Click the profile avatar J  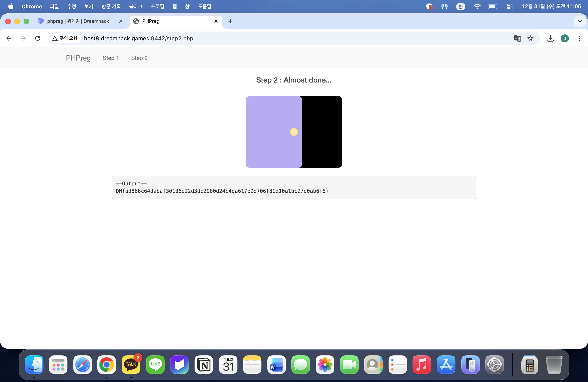click(x=565, y=38)
